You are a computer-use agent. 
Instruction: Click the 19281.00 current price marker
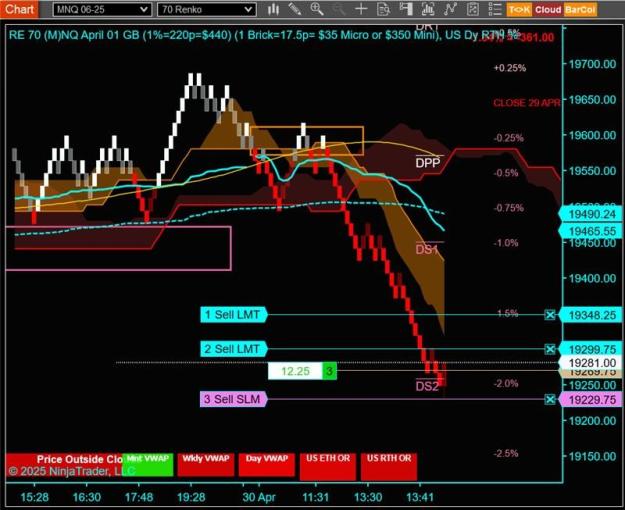592,363
